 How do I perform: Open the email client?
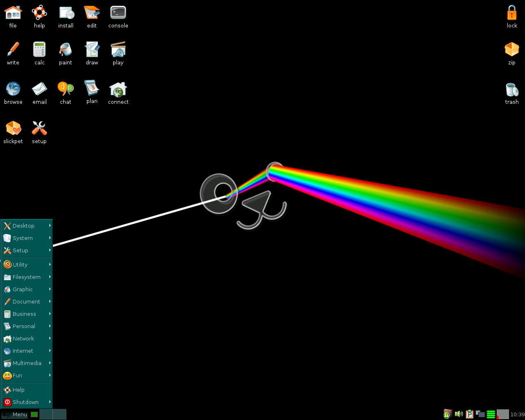39,88
